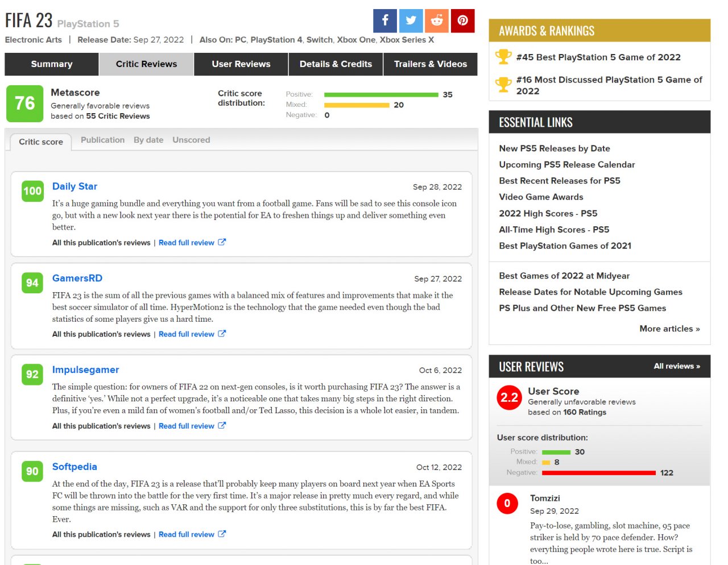Click More articles link
The height and width of the screenshot is (565, 728).
tap(669, 329)
